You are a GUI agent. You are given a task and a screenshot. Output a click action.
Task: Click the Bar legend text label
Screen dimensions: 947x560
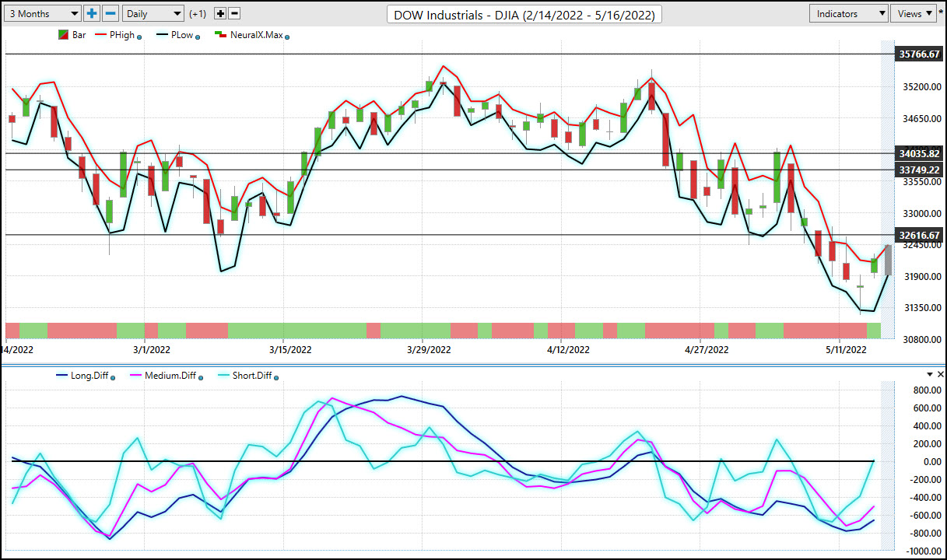point(79,35)
